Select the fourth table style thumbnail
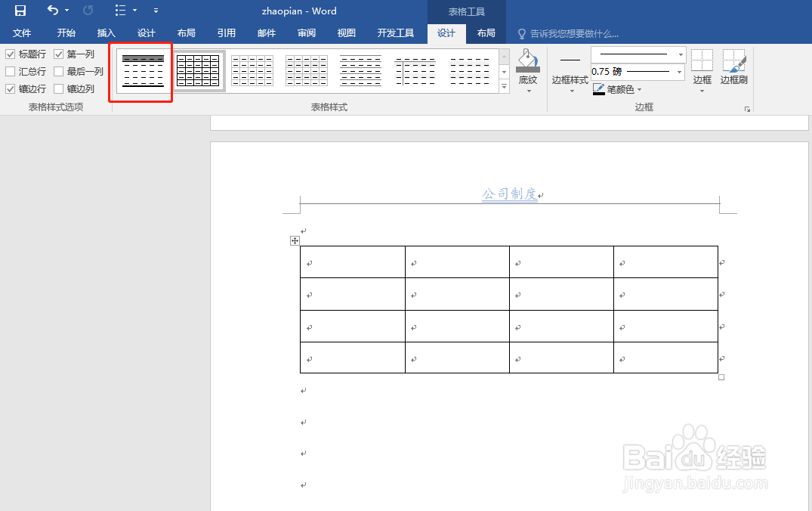This screenshot has height=511, width=812. (x=307, y=71)
